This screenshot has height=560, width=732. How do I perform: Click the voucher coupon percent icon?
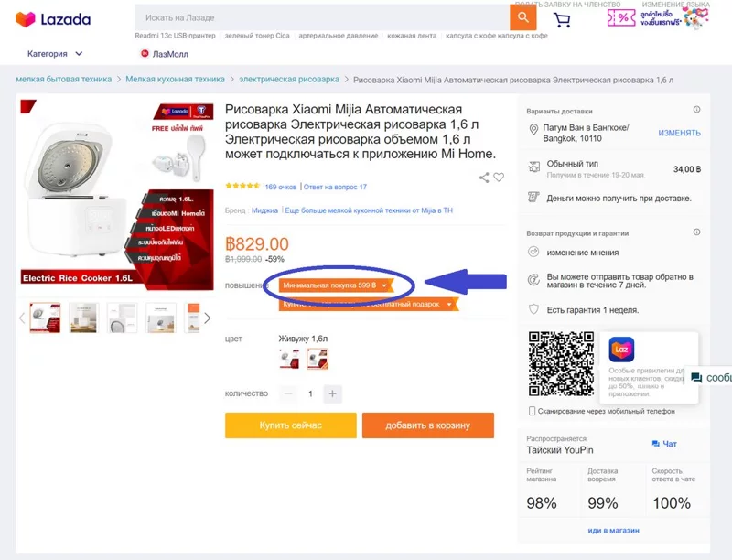(621, 18)
